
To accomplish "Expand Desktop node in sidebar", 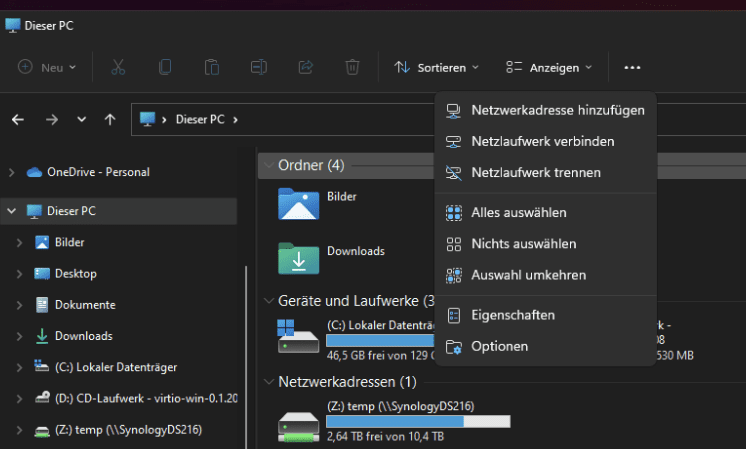I will pyautogui.click(x=20, y=274).
